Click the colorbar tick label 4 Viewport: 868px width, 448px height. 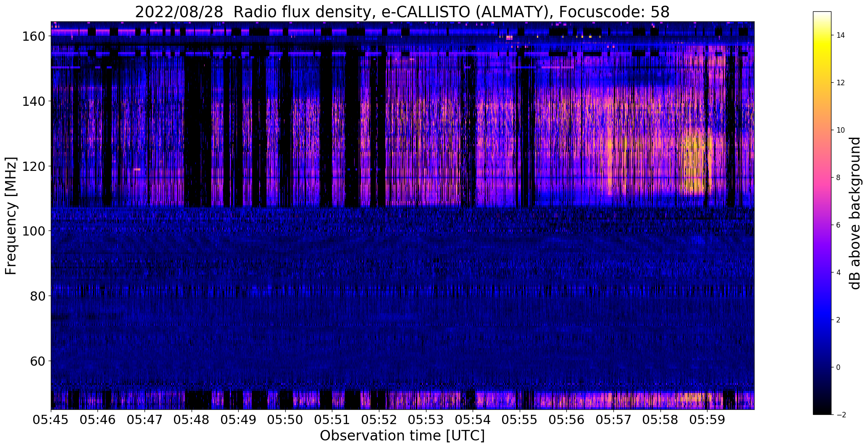pyautogui.click(x=838, y=272)
